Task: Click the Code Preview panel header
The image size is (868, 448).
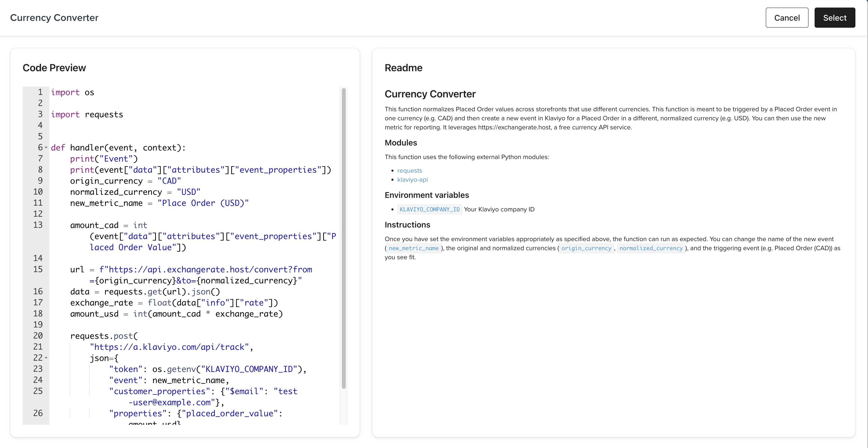Action: pyautogui.click(x=54, y=67)
